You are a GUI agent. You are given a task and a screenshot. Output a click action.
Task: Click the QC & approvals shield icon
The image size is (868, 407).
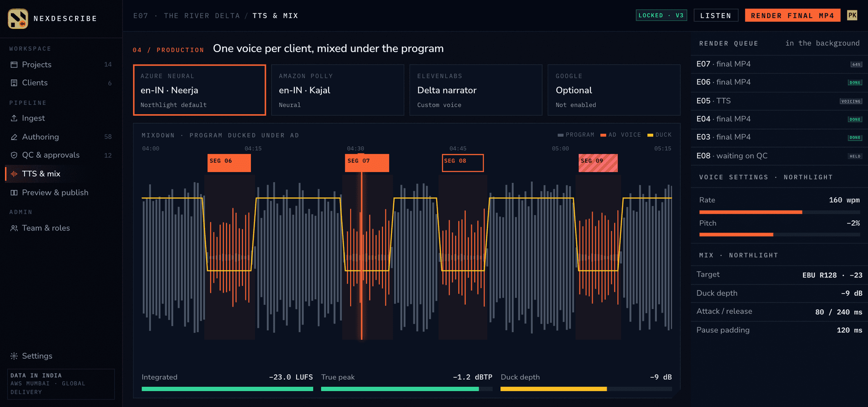14,155
